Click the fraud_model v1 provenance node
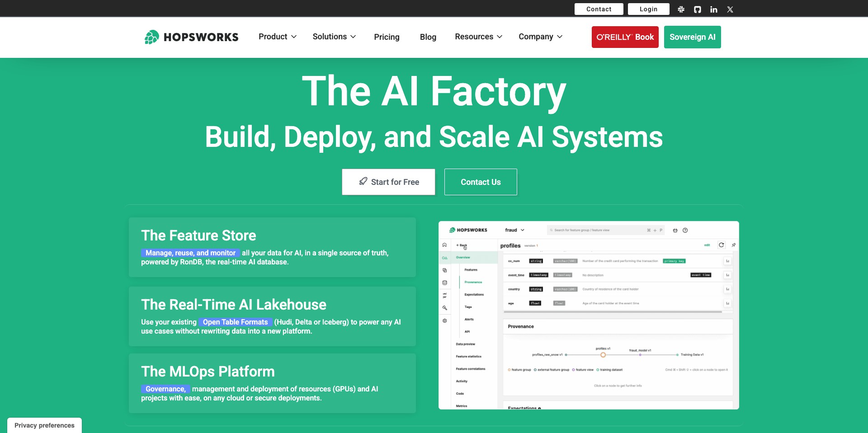 (x=640, y=355)
